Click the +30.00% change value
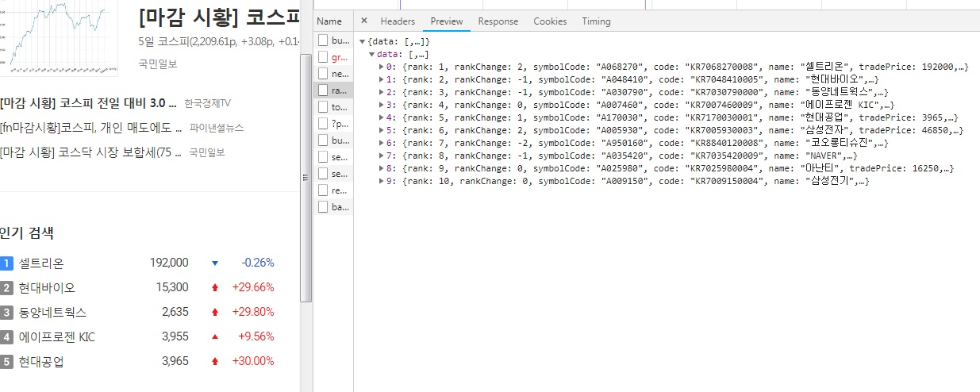This screenshot has width=980, height=392. [253, 361]
